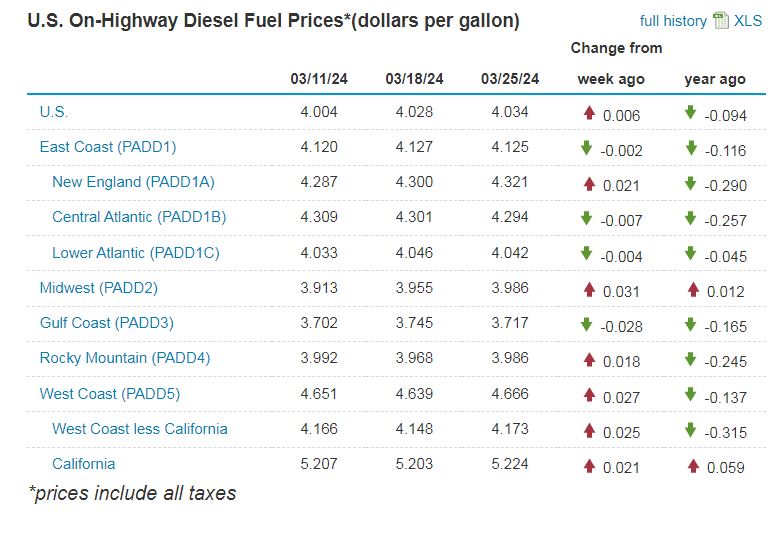Select the West Coast (PADD5) link

point(110,394)
